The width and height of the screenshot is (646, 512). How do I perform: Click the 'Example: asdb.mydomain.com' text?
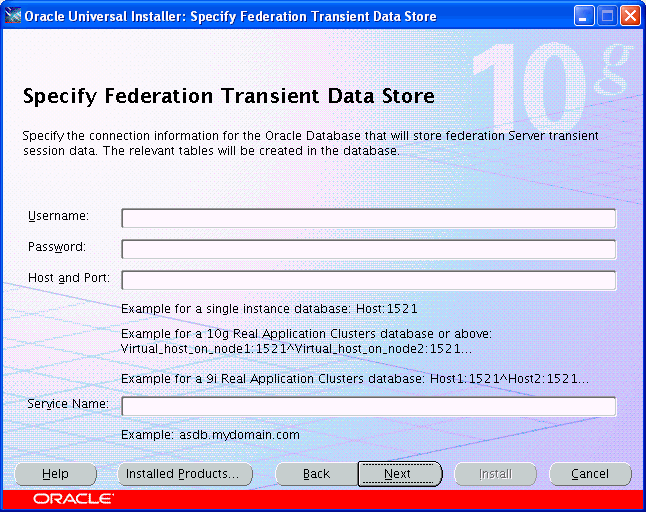211,435
